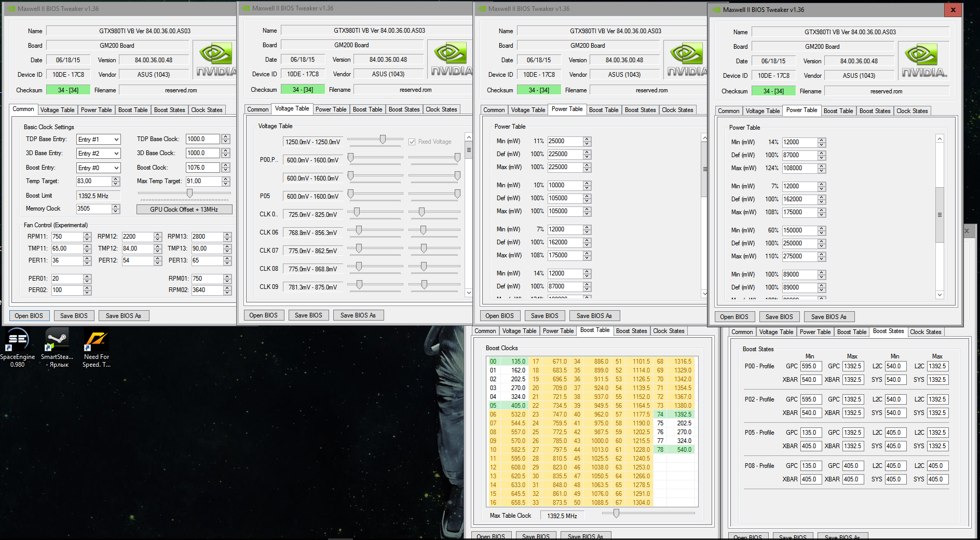
Task: Switch to Power Table tab in Boost States window
Action: (815, 332)
